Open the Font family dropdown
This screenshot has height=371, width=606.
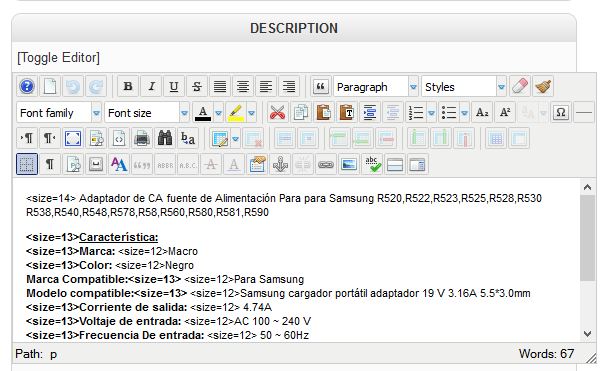click(x=59, y=113)
